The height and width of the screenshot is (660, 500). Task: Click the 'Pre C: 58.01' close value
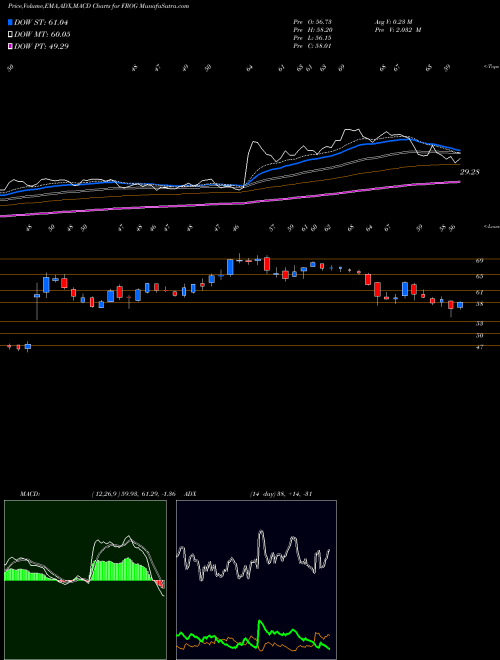click(312, 46)
